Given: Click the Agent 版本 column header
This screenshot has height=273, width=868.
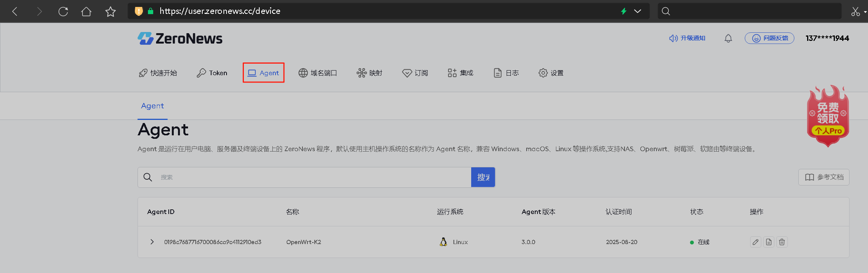Looking at the screenshot, I should point(539,212).
